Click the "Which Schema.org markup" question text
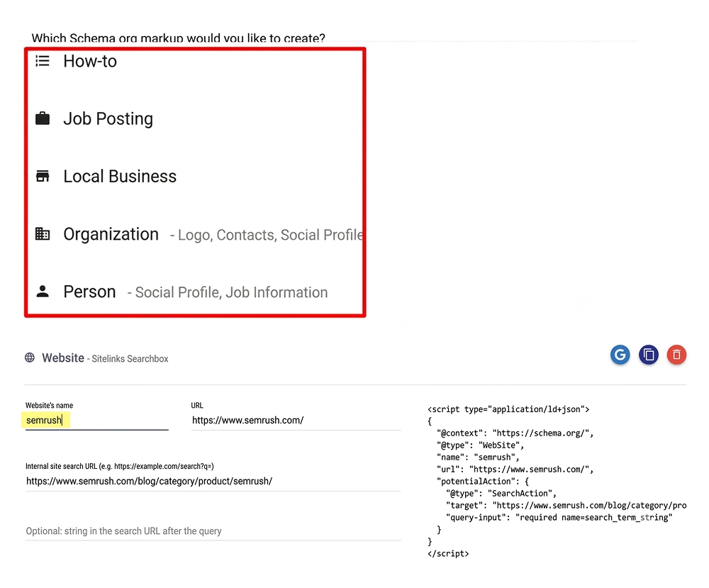The width and height of the screenshot is (709, 588). pyautogui.click(x=178, y=38)
